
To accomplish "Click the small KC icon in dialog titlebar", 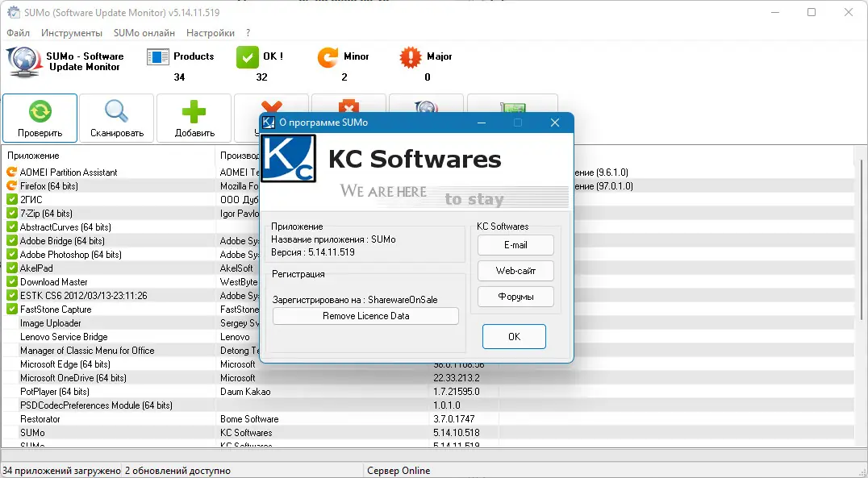I will (x=269, y=123).
